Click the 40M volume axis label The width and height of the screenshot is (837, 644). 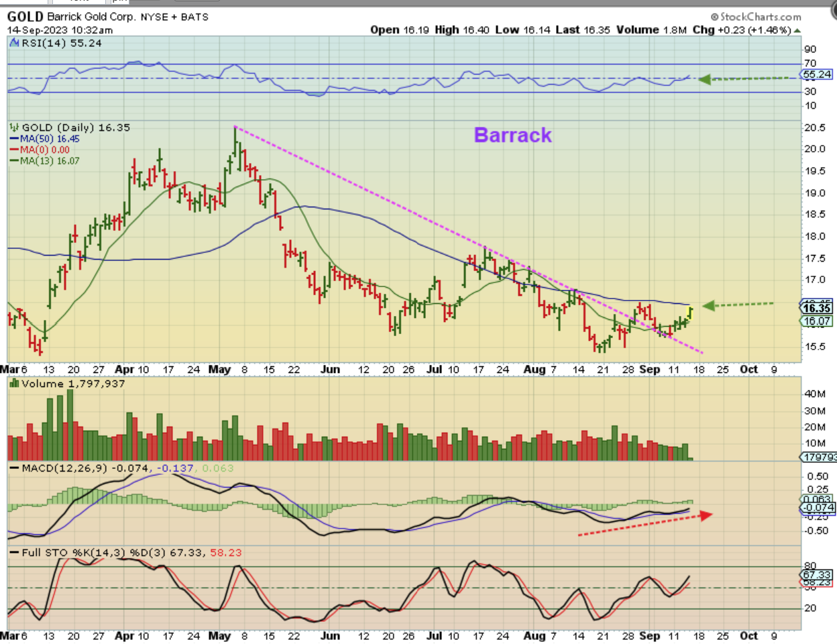coord(815,394)
